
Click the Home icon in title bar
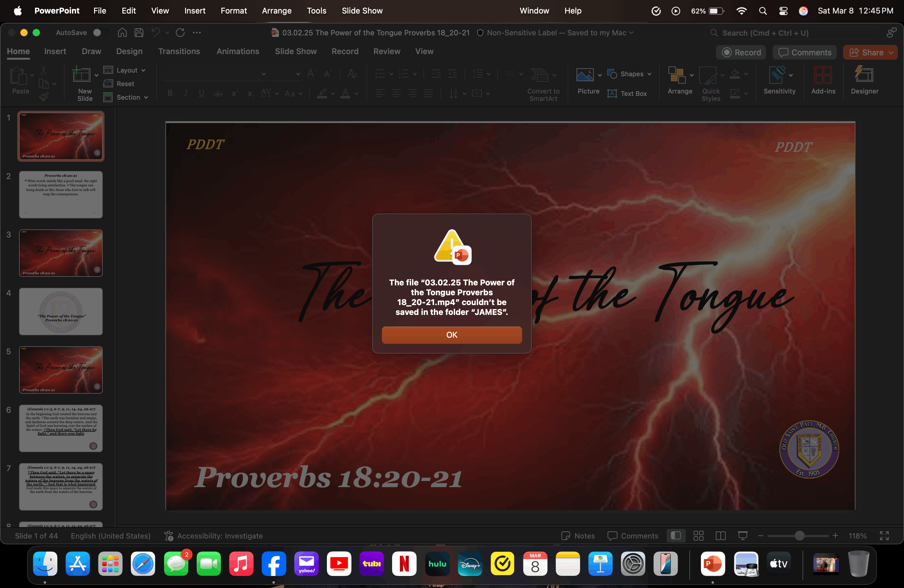point(122,33)
